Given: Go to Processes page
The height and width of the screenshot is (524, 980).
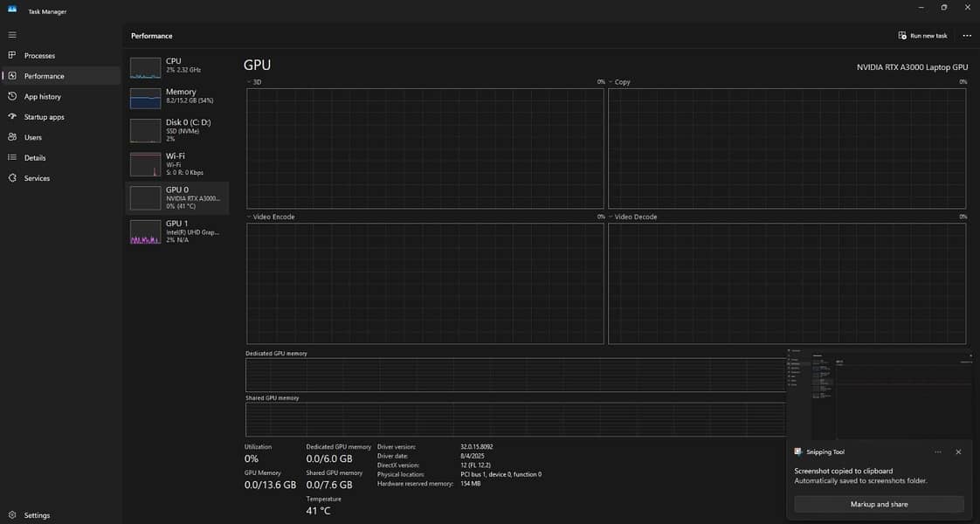Looking at the screenshot, I should 39,56.
